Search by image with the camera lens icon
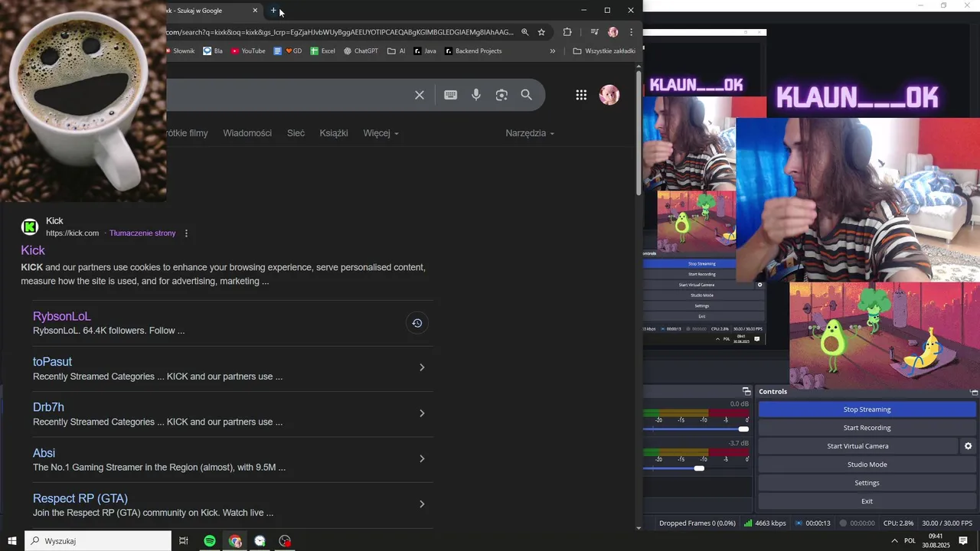The image size is (980, 551). point(501,95)
